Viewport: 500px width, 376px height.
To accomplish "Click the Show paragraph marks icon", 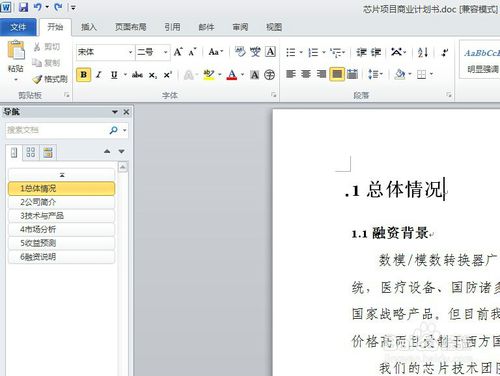I will tap(445, 52).
